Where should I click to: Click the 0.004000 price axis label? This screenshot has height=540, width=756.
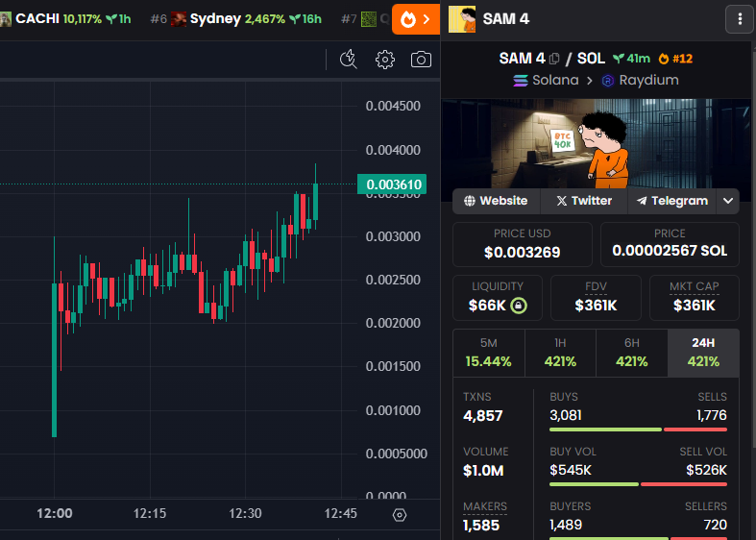(393, 151)
